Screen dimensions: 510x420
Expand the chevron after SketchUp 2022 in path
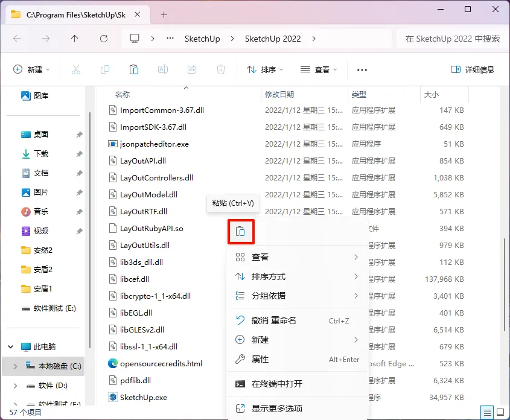pyautogui.click(x=314, y=39)
